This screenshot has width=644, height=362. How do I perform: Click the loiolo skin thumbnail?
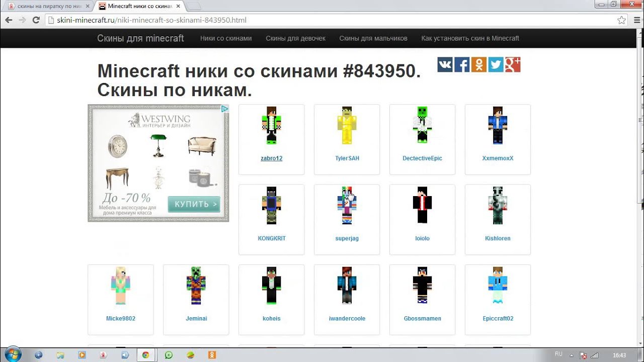point(422,205)
